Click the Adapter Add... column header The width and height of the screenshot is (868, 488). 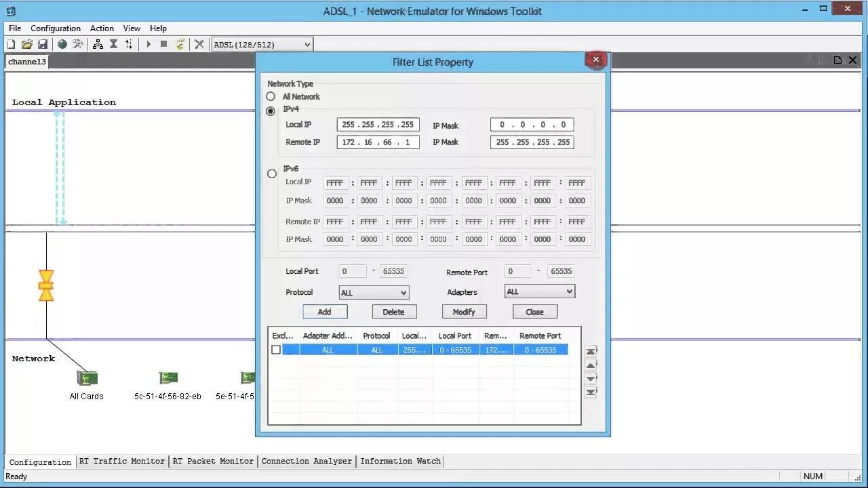[328, 335]
